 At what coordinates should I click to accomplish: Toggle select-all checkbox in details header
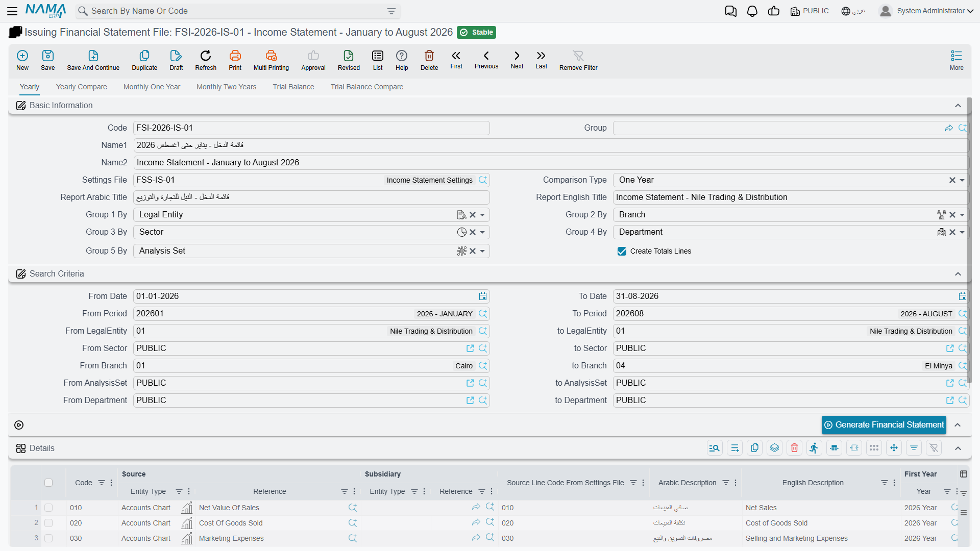48,483
